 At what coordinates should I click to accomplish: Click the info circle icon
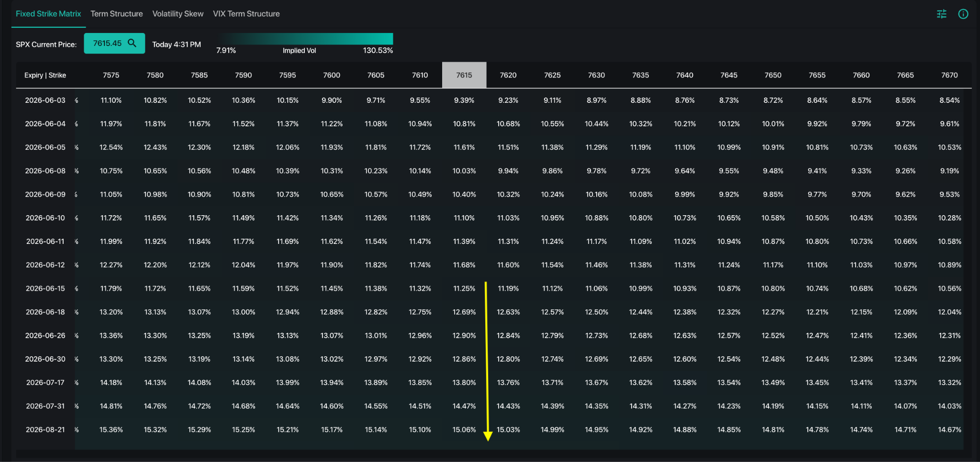pyautogui.click(x=963, y=14)
